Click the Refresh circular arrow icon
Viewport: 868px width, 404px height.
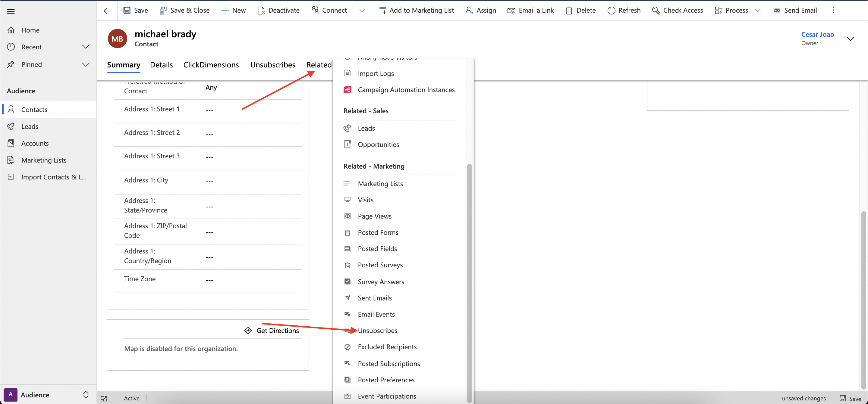611,11
